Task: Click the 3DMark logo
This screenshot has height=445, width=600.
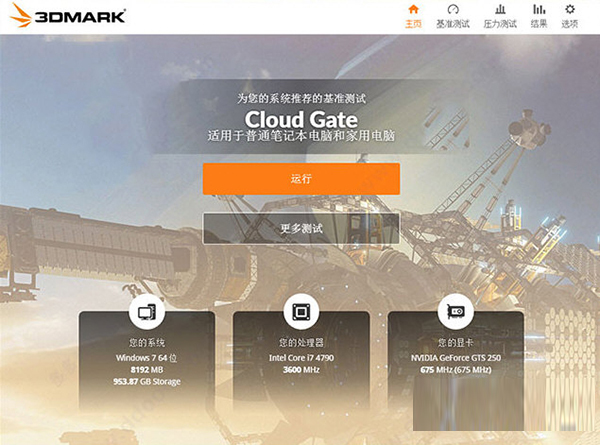Action: pyautogui.click(x=68, y=15)
